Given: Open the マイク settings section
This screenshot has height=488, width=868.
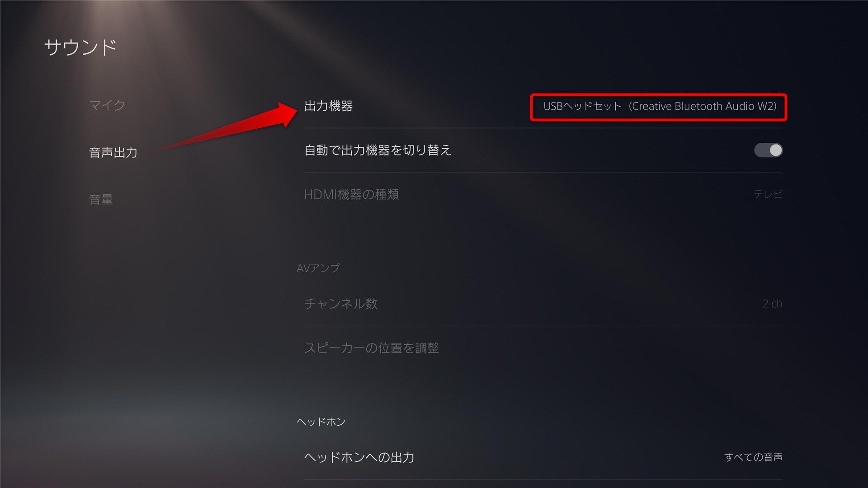Looking at the screenshot, I should [107, 105].
